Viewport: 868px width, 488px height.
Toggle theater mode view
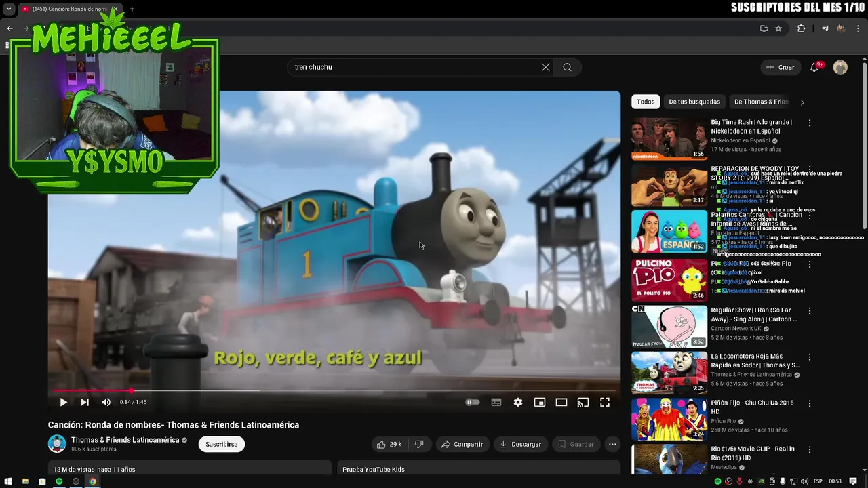pos(561,402)
